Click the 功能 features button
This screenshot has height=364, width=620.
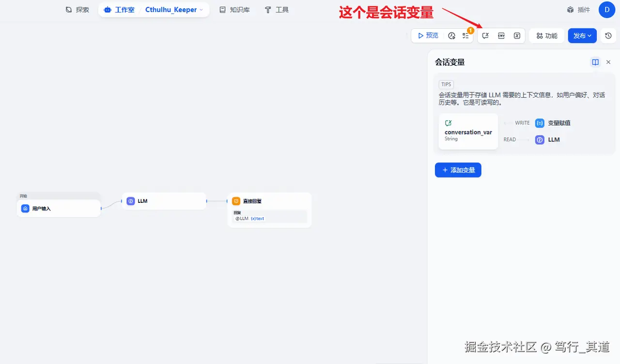(546, 36)
